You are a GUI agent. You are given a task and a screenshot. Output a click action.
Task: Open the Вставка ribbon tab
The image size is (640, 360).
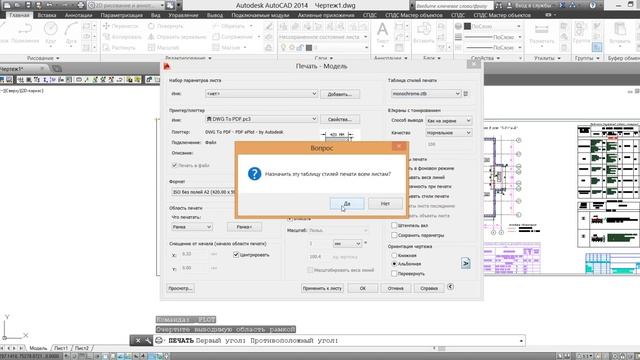47,15
